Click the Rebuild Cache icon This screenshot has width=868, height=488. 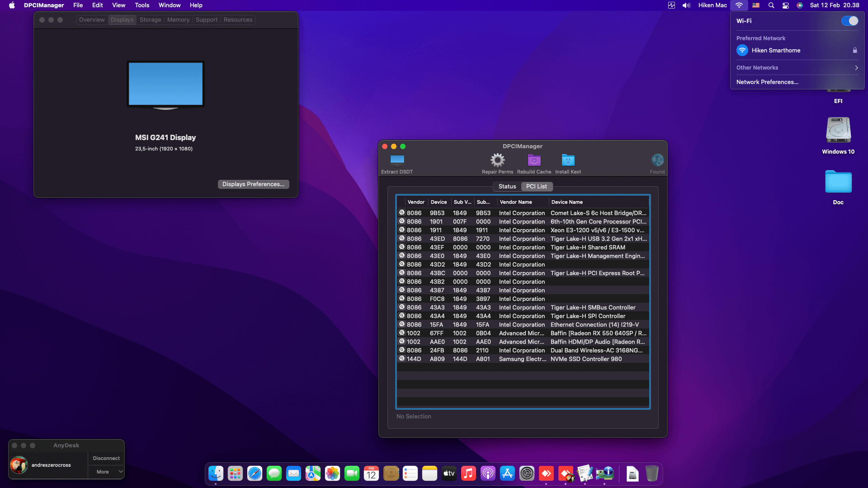[534, 160]
